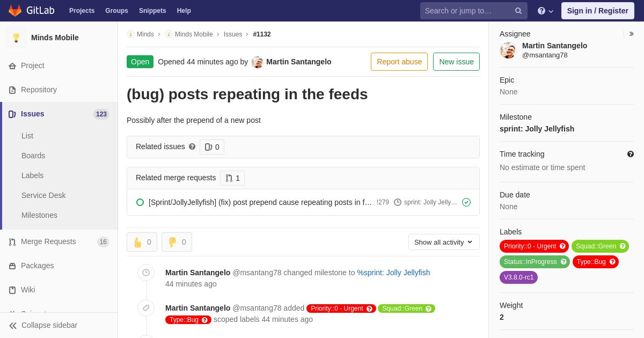Click the milestone change clock timeline icon
Image resolution: width=644 pixels, height=338 pixels.
point(146,273)
